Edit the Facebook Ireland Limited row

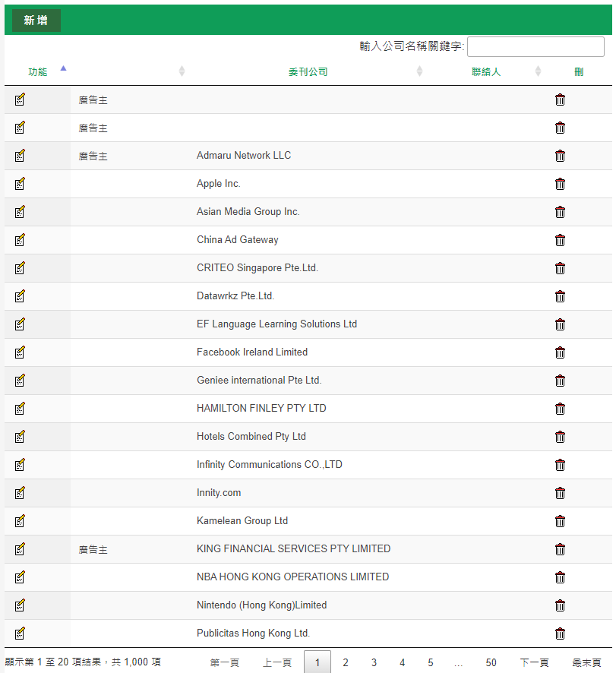coord(20,352)
